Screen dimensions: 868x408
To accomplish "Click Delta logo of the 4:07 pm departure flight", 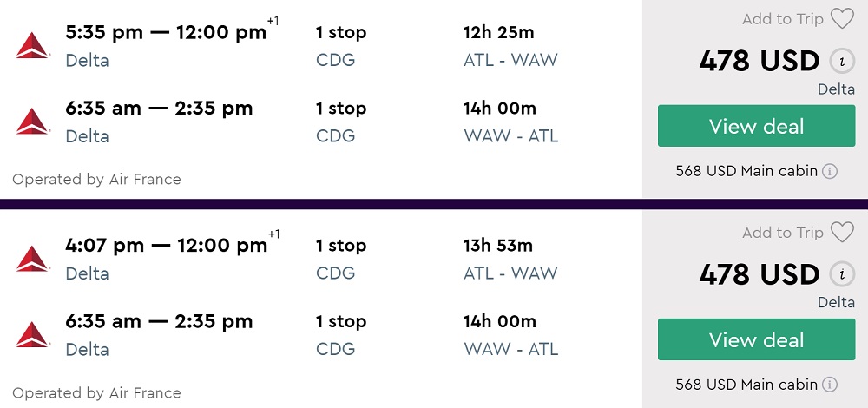I will click(x=33, y=260).
